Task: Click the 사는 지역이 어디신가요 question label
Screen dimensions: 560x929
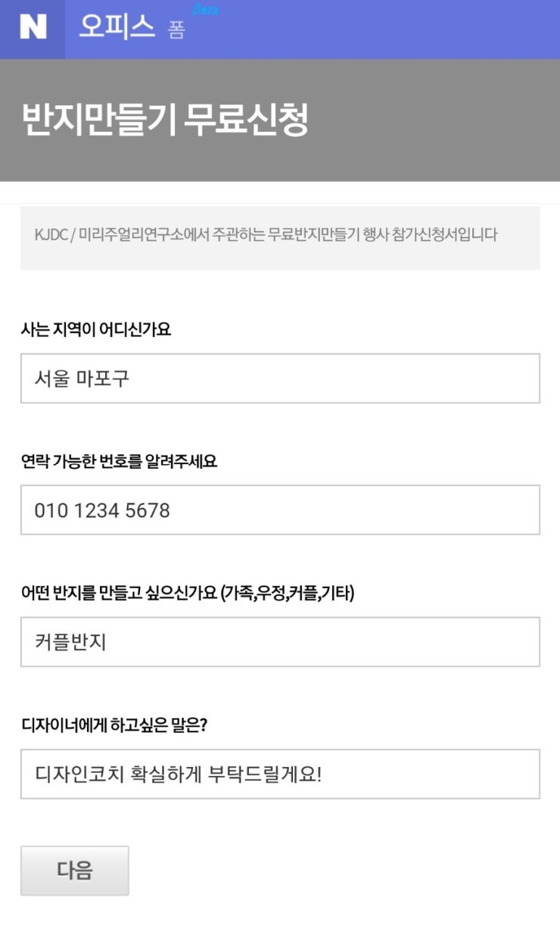Action: [96, 330]
